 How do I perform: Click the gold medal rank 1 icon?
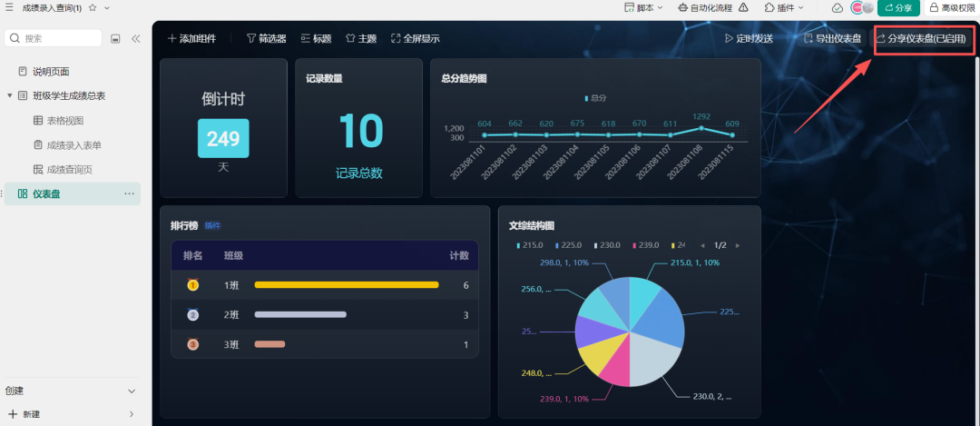click(x=192, y=284)
